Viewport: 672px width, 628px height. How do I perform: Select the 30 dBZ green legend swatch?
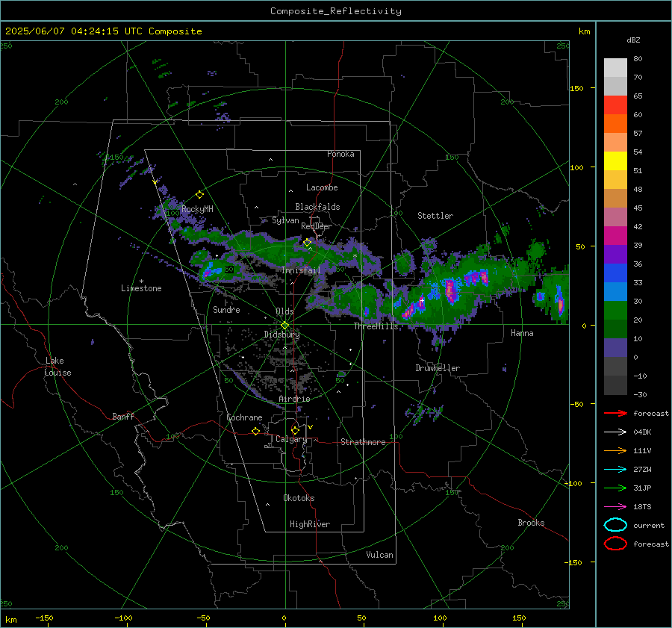(x=615, y=310)
